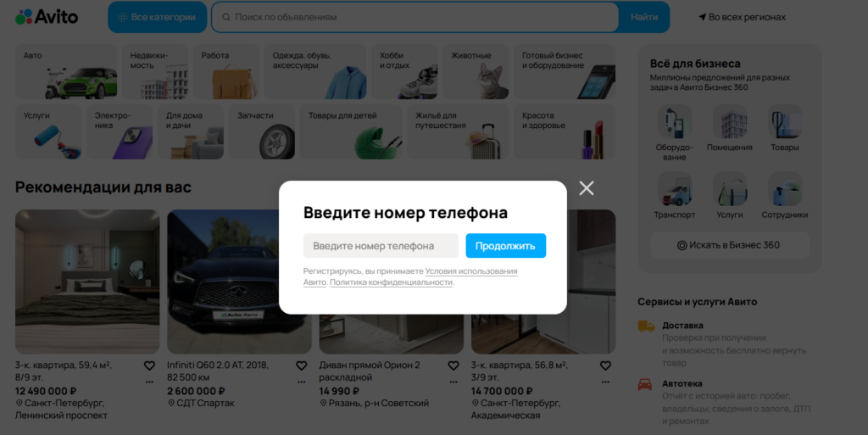Click the Рязань, р-н Советский location text
The width and height of the screenshot is (868, 435).
[x=379, y=403]
